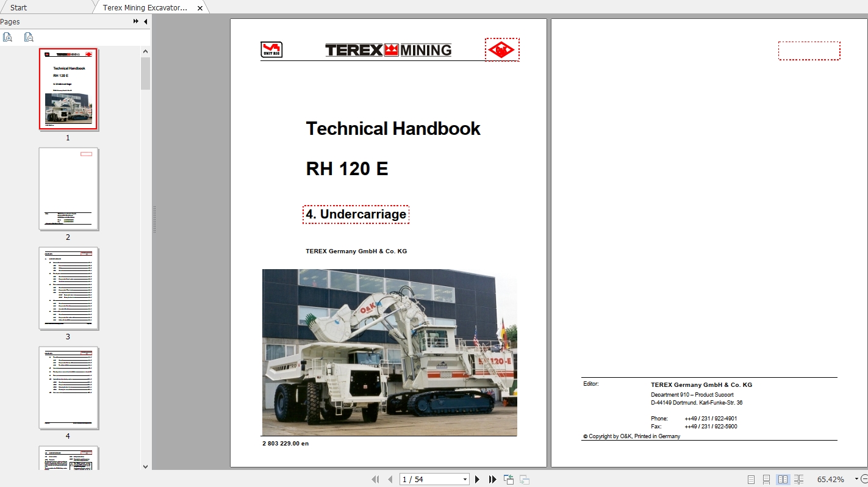The width and height of the screenshot is (868, 487).
Task: Click 'TEREX Germany GmbH & Co. KG' under title
Action: tap(356, 251)
